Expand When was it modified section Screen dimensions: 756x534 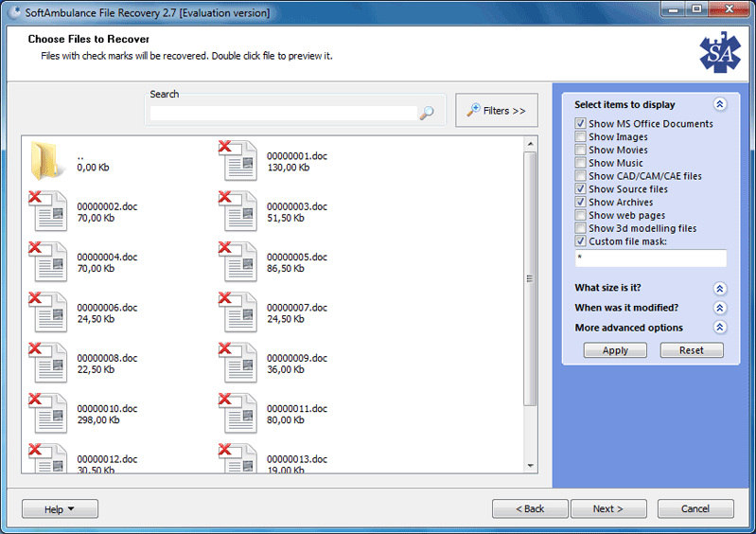(x=720, y=308)
